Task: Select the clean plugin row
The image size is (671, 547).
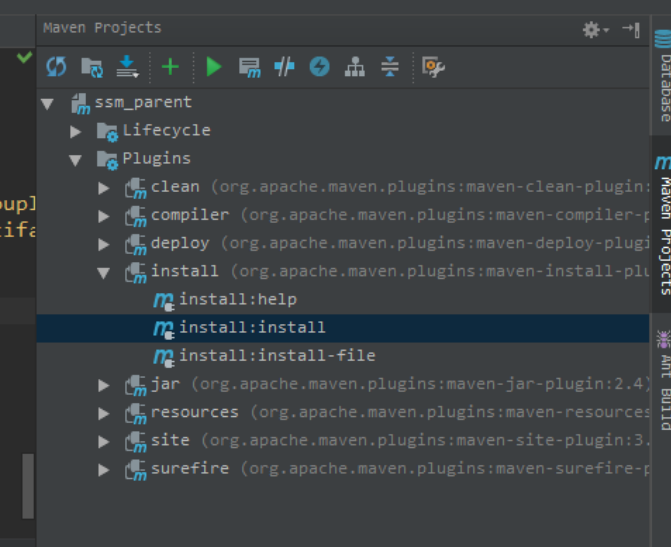Action: coord(342,187)
